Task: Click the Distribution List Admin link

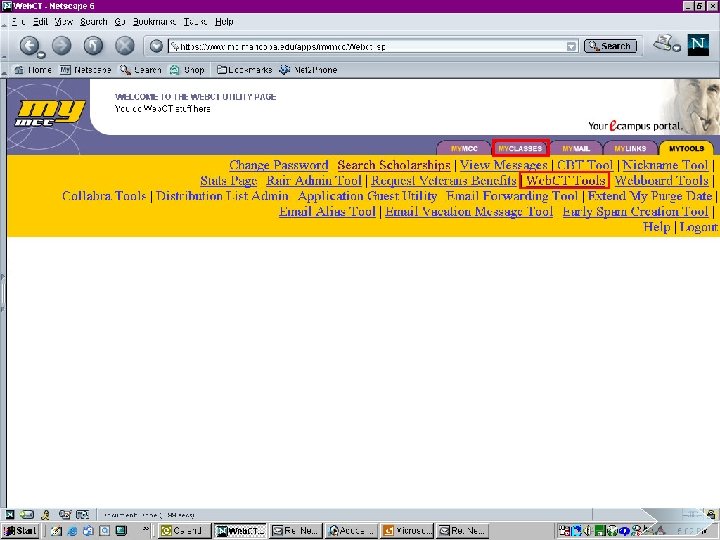Action: pyautogui.click(x=222, y=196)
